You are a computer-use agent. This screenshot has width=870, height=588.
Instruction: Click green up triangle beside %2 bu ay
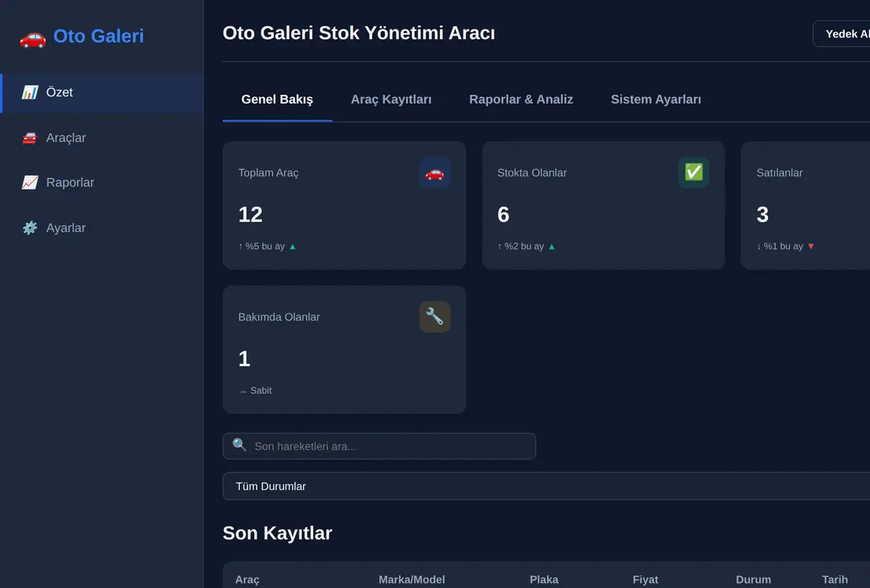[x=552, y=247]
